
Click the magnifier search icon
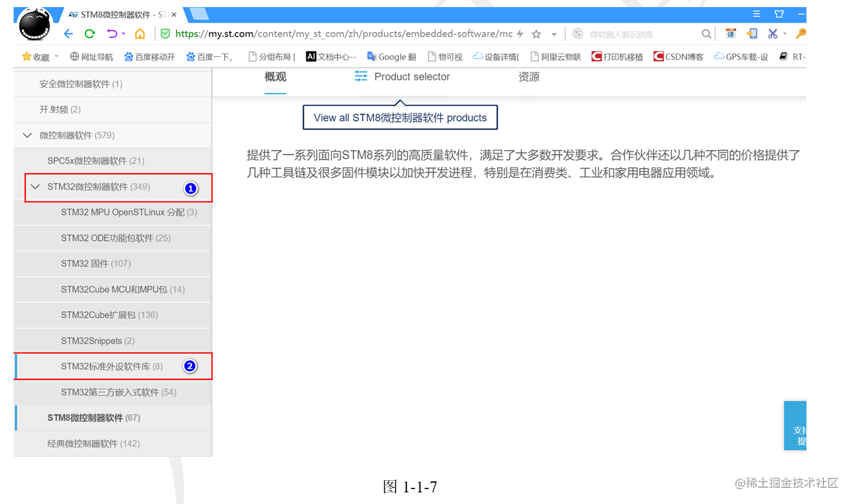click(x=706, y=34)
